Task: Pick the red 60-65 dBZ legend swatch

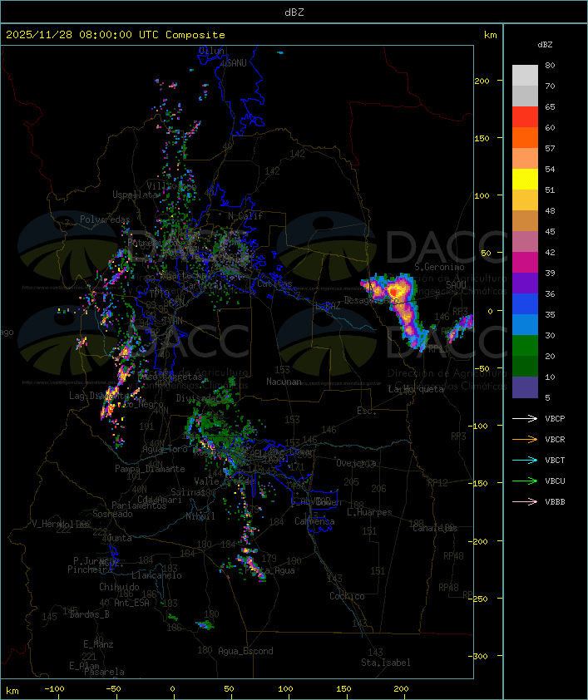Action: pos(525,117)
